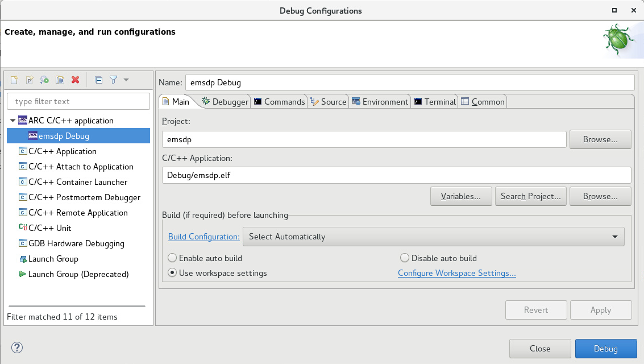Enable auto build radio button
Screen dimensions: 644x364
[x=172, y=258]
